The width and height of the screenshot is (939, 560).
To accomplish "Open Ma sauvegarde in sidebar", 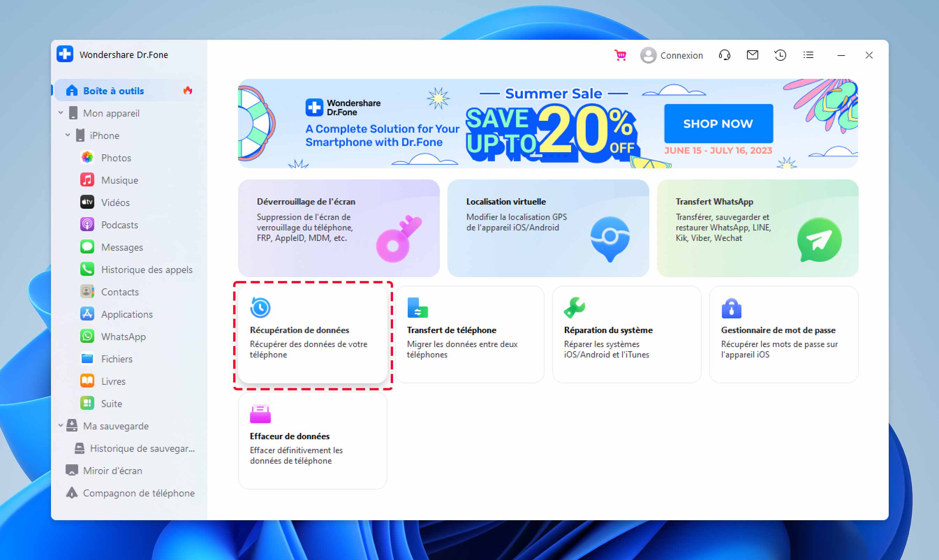I will point(116,426).
